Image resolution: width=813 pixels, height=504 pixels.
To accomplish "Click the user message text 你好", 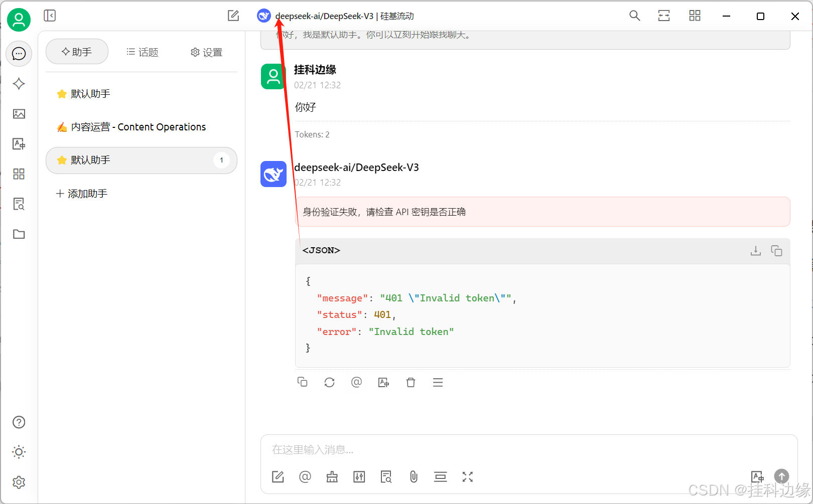I will (x=305, y=107).
